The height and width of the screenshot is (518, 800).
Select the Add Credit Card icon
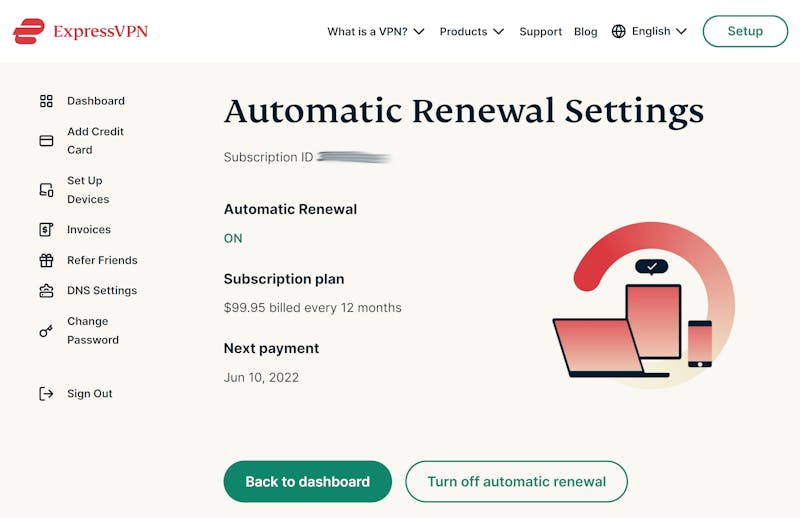46,140
